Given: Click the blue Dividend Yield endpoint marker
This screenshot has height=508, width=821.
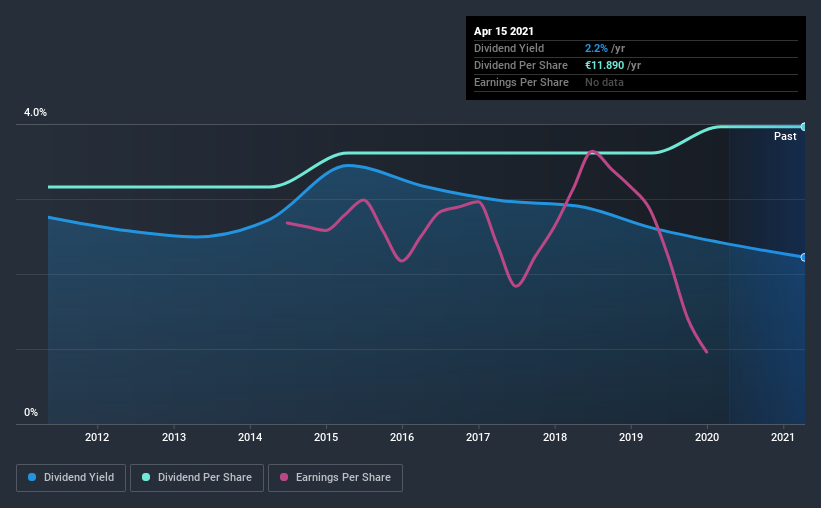Looking at the screenshot, I should (x=803, y=257).
